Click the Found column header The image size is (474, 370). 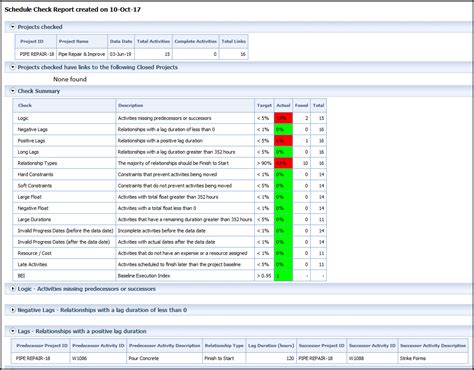(302, 105)
